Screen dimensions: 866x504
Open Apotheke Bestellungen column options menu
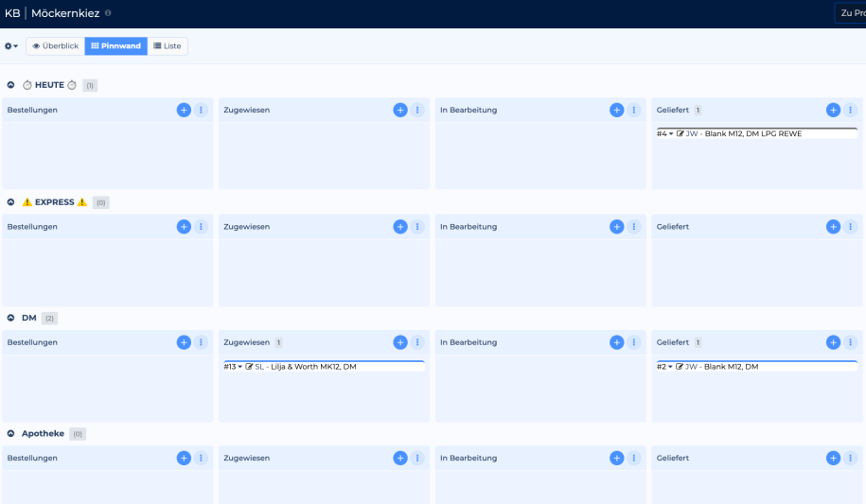201,459
